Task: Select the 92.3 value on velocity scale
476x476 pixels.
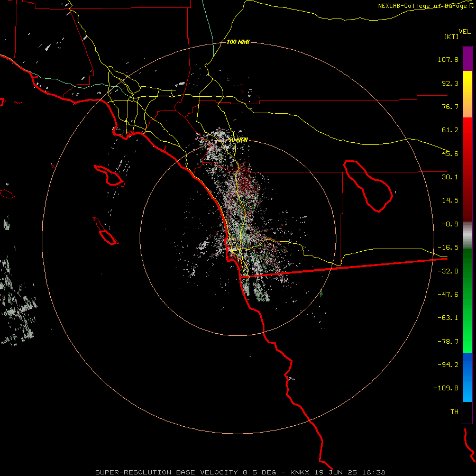Action: pos(450,83)
